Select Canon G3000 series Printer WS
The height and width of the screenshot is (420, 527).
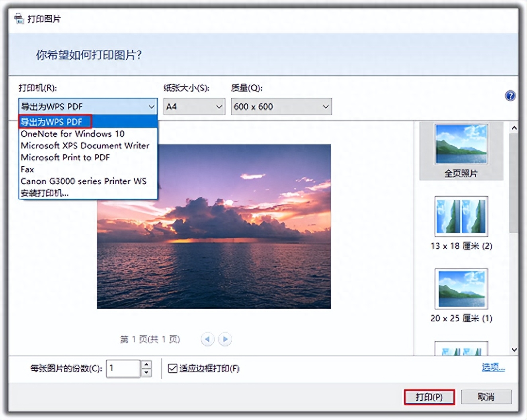pyautogui.click(x=88, y=181)
